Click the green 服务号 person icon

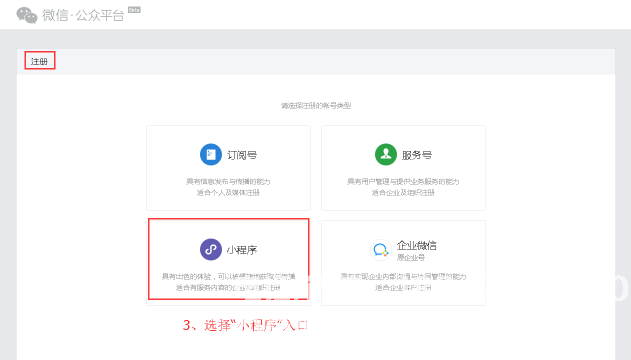tap(386, 154)
